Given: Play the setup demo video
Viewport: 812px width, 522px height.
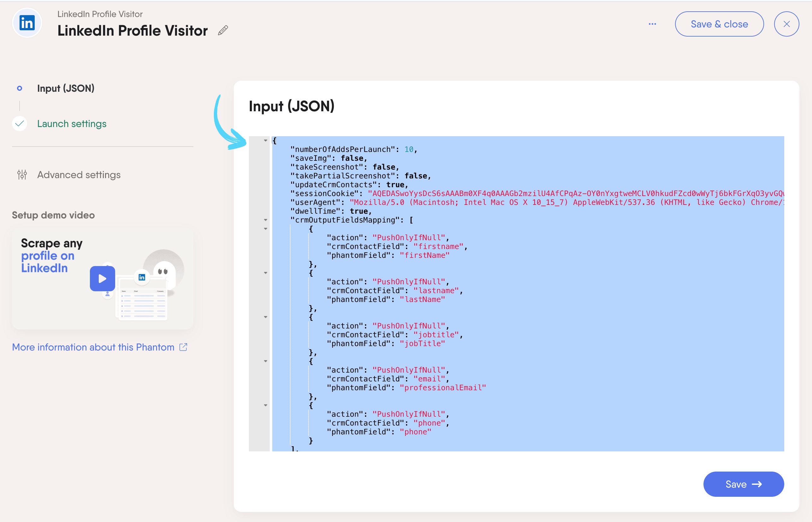Looking at the screenshot, I should 103,279.
